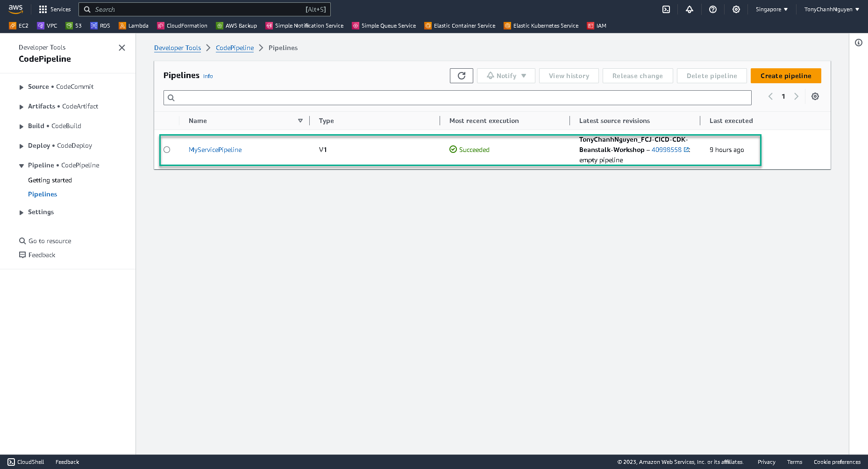Open the Services grid menu
This screenshot has height=469, width=868.
(55, 9)
